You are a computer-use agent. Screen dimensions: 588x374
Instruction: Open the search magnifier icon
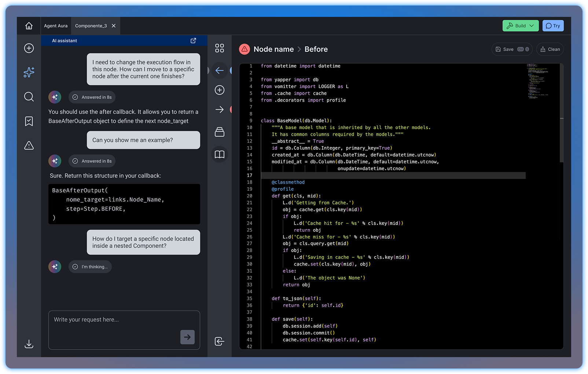[x=29, y=97]
